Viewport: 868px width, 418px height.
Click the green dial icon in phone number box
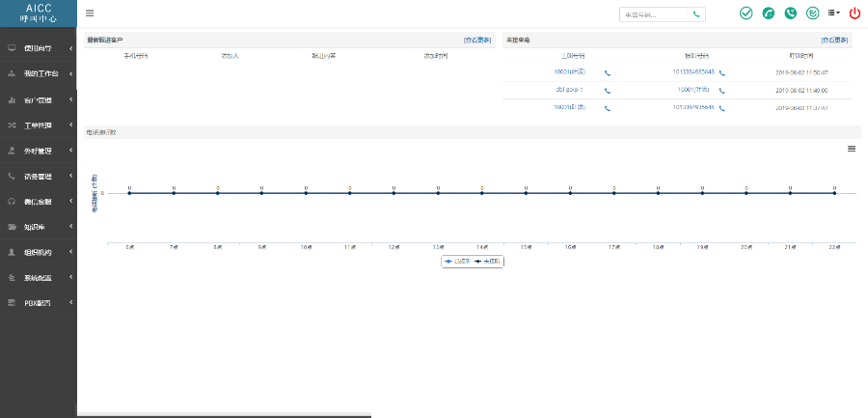(x=696, y=14)
